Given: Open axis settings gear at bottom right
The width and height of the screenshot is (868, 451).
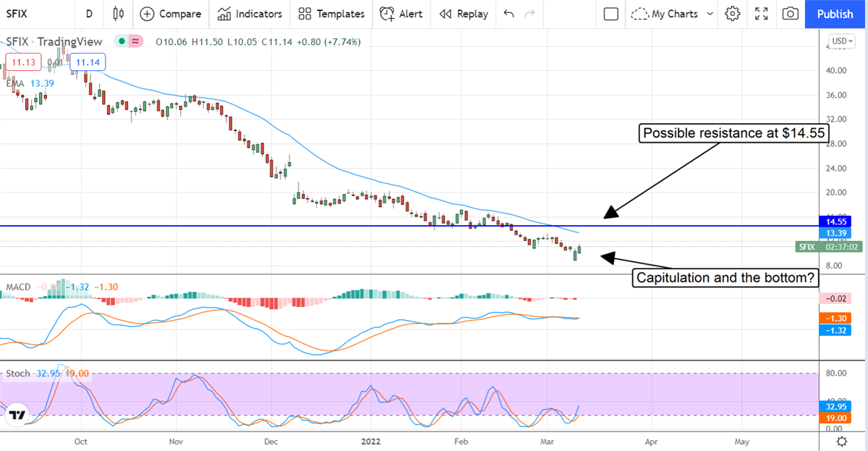Looking at the screenshot, I should tap(842, 440).
